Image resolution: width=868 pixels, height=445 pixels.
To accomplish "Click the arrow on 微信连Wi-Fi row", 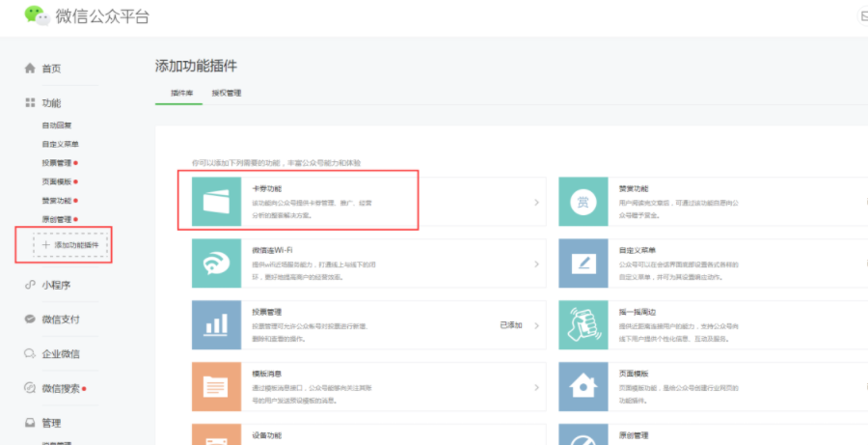I will [536, 264].
